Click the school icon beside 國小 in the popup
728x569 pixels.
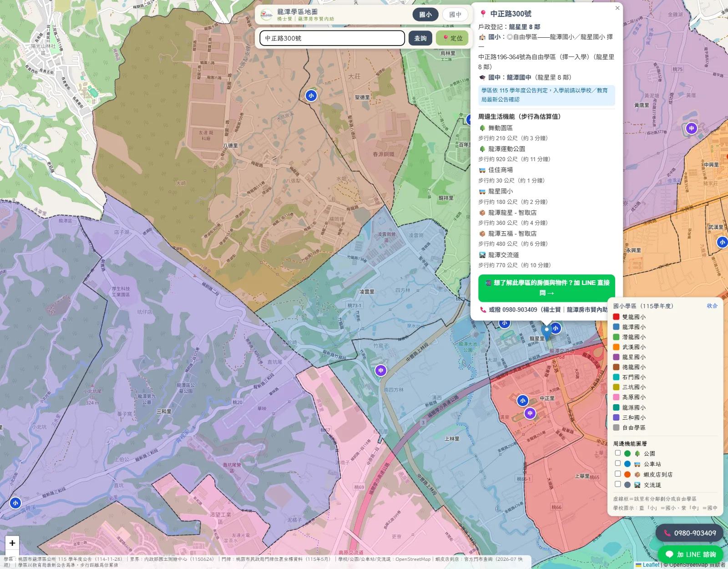click(482, 37)
